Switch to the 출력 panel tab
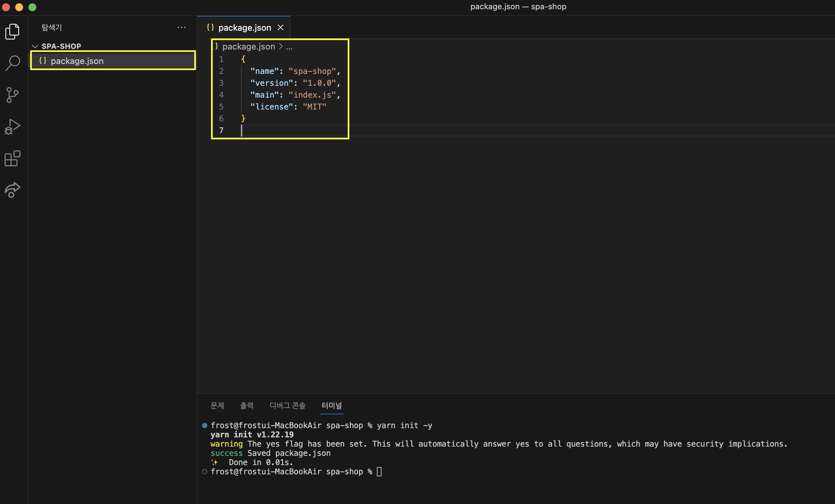The height and width of the screenshot is (504, 835). click(247, 405)
